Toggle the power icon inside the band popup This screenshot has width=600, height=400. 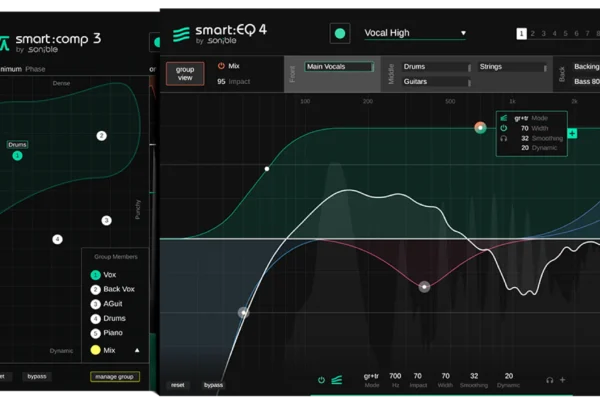503,128
